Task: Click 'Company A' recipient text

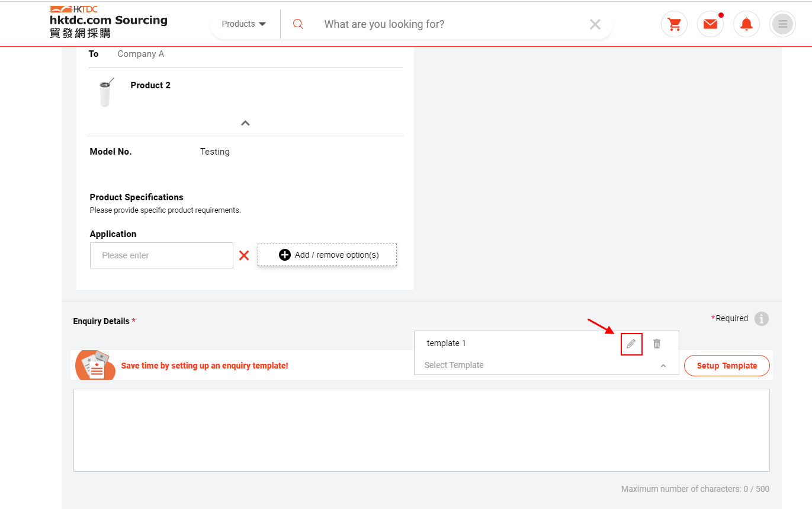Action: click(140, 54)
